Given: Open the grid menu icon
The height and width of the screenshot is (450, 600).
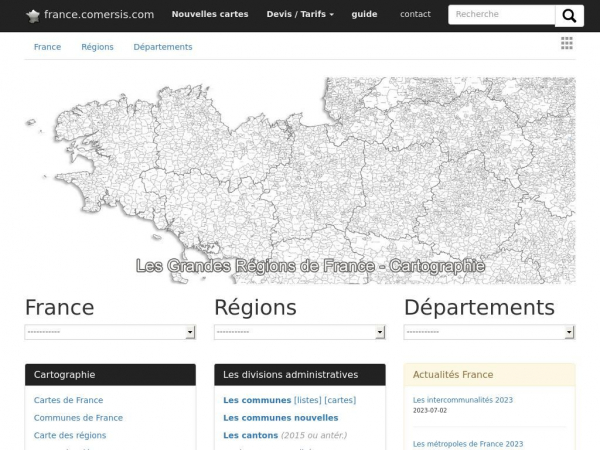Looking at the screenshot, I should pyautogui.click(x=567, y=43).
